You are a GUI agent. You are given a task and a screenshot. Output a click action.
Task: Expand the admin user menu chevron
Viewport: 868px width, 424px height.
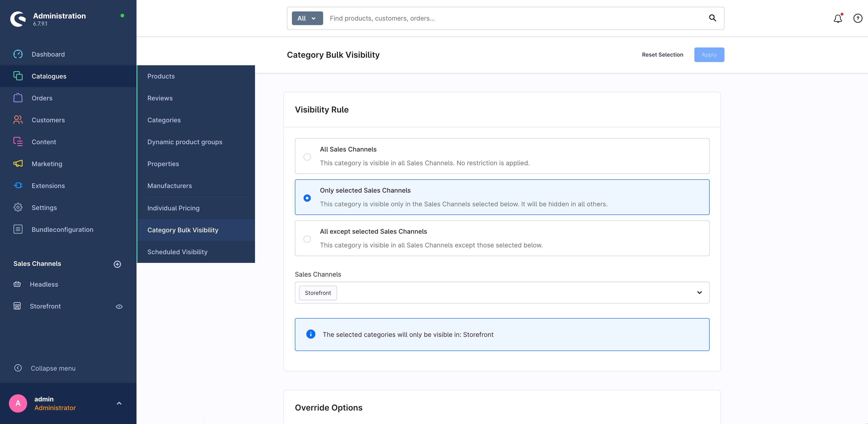coord(119,403)
